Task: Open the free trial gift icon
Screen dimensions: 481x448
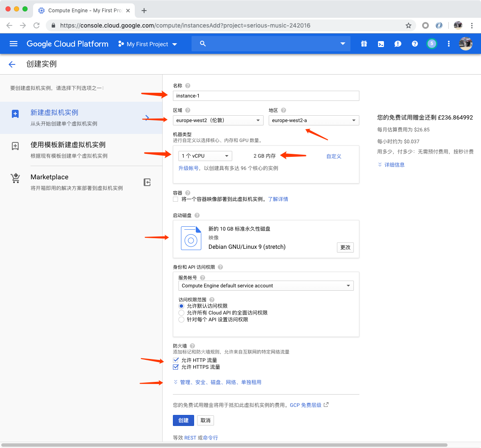Action: (364, 44)
